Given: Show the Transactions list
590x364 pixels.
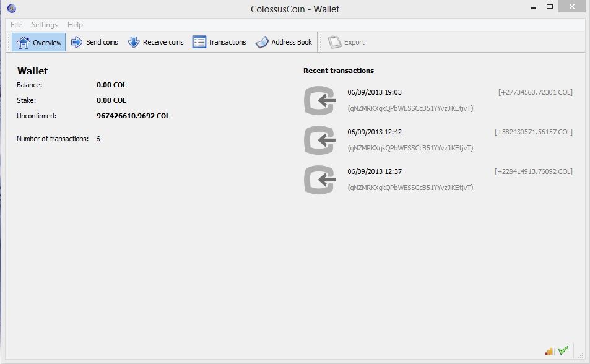Looking at the screenshot, I should [x=219, y=42].
